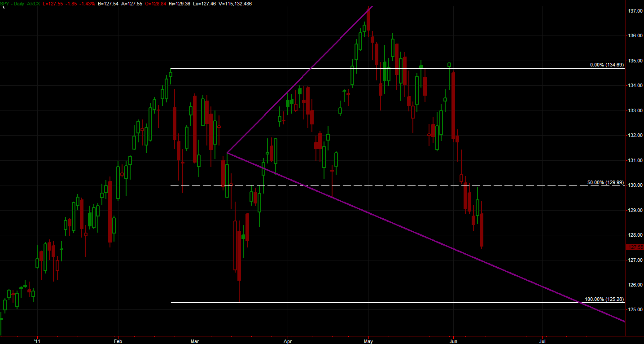Click the 135.00 price axis label
This screenshot has height=344, width=644.
[x=635, y=61]
